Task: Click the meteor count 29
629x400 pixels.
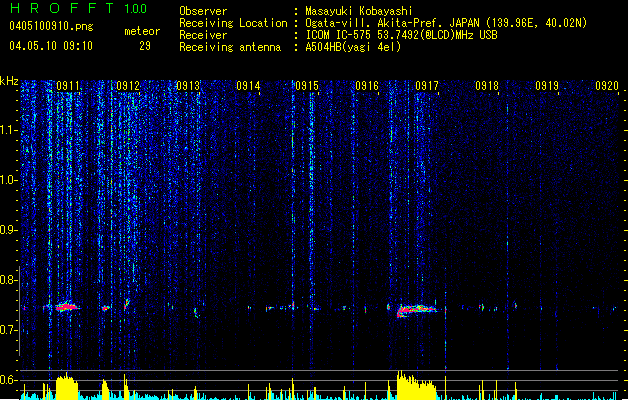Action: (x=145, y=46)
